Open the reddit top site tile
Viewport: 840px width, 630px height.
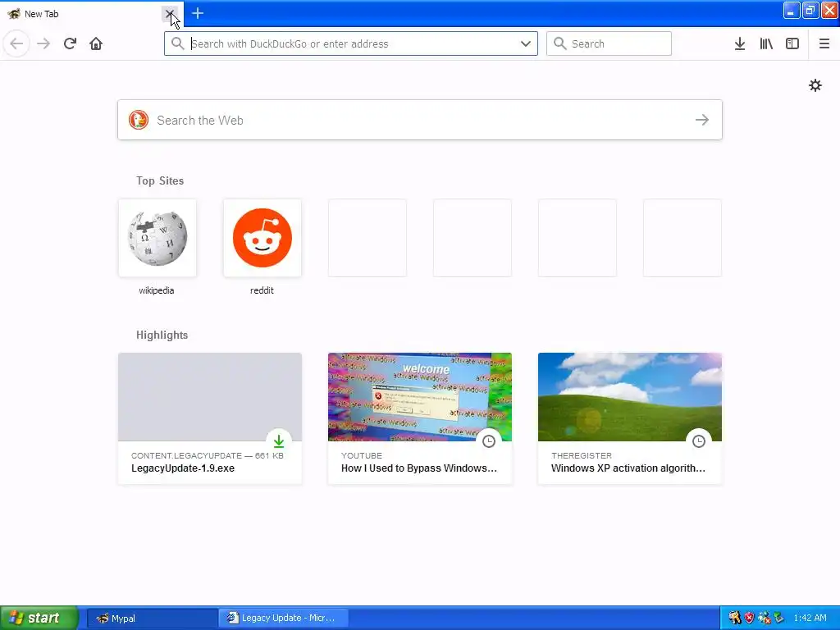[x=262, y=238]
